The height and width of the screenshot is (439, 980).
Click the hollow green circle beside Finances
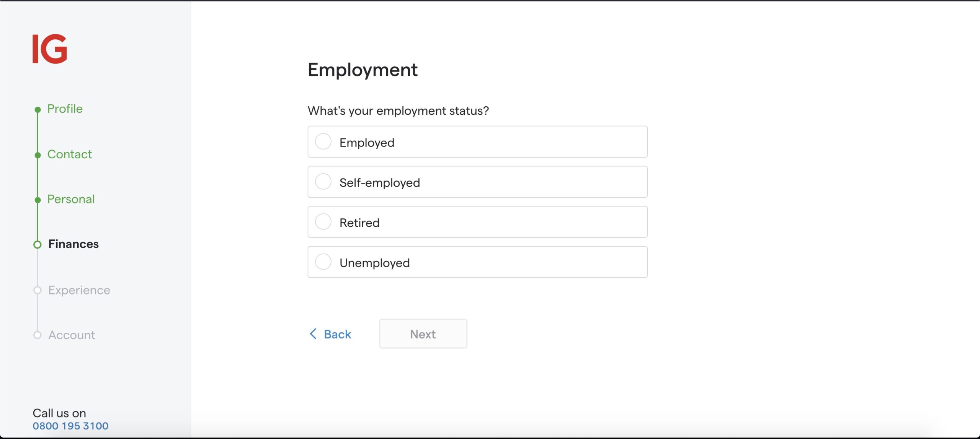coord(38,245)
